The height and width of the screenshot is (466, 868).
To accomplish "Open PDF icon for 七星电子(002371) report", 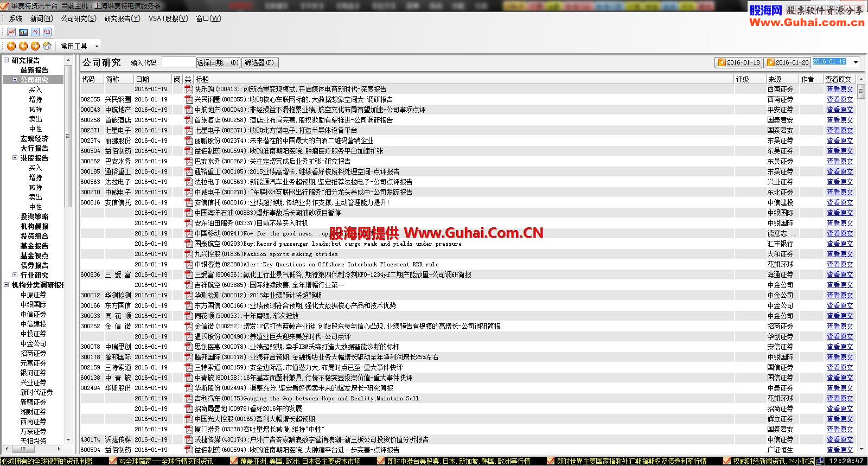I will click(x=189, y=130).
